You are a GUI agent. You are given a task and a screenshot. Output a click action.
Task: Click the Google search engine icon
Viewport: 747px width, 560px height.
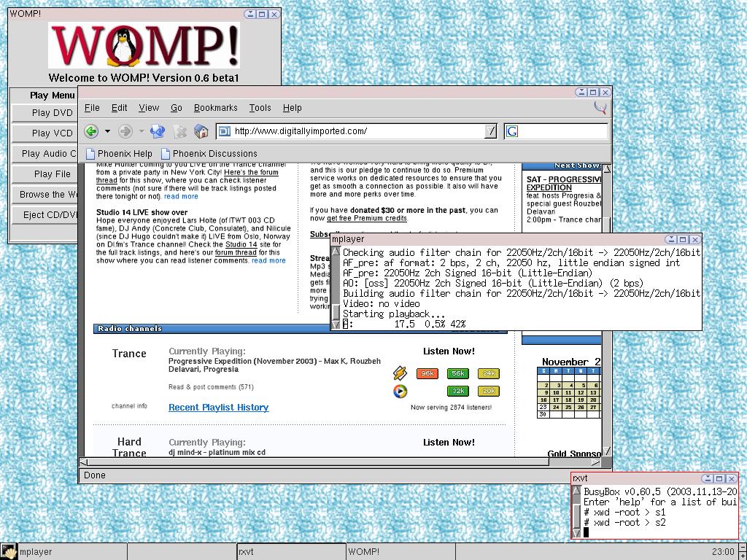(x=512, y=131)
